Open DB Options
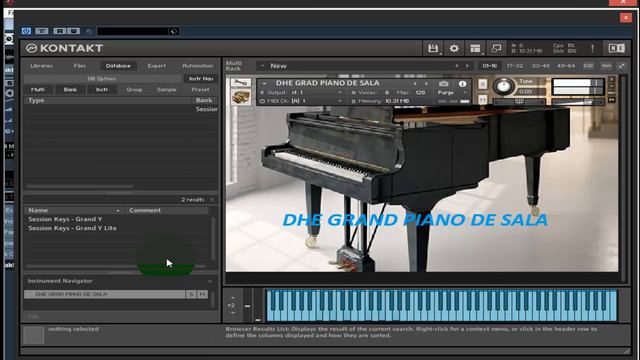This screenshot has height=360, width=640. coord(102,78)
